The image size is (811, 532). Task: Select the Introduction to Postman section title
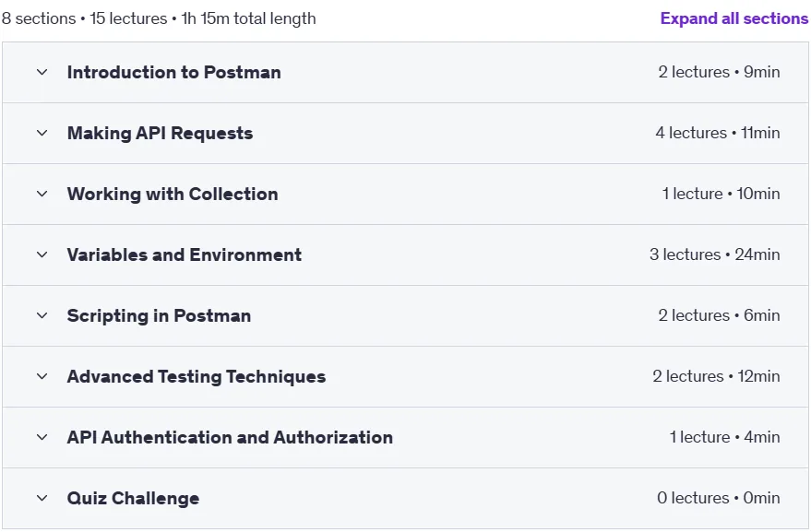coord(173,73)
